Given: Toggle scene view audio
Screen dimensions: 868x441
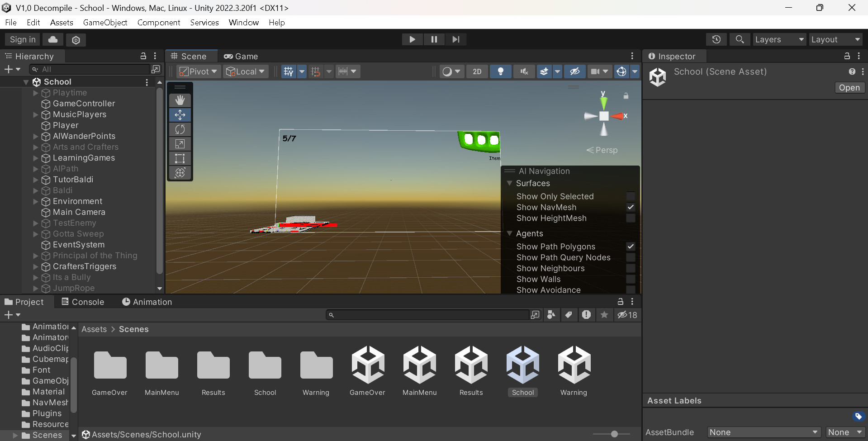Looking at the screenshot, I should pos(523,71).
